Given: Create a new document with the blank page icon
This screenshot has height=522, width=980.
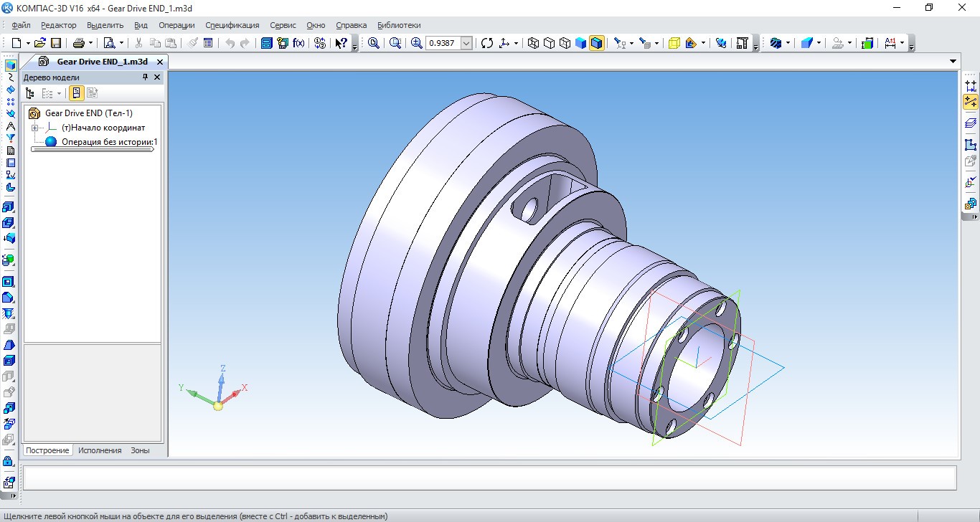Looking at the screenshot, I should click(17, 43).
